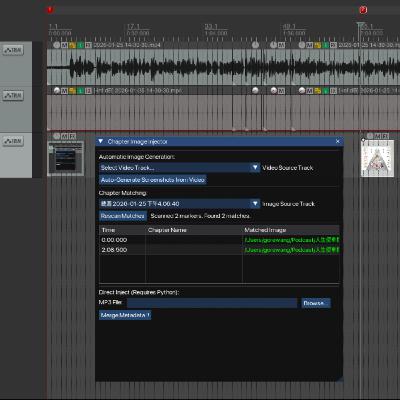Click volume knob of second image item, track three
Viewport: 400px width, 400px height.
370,136
